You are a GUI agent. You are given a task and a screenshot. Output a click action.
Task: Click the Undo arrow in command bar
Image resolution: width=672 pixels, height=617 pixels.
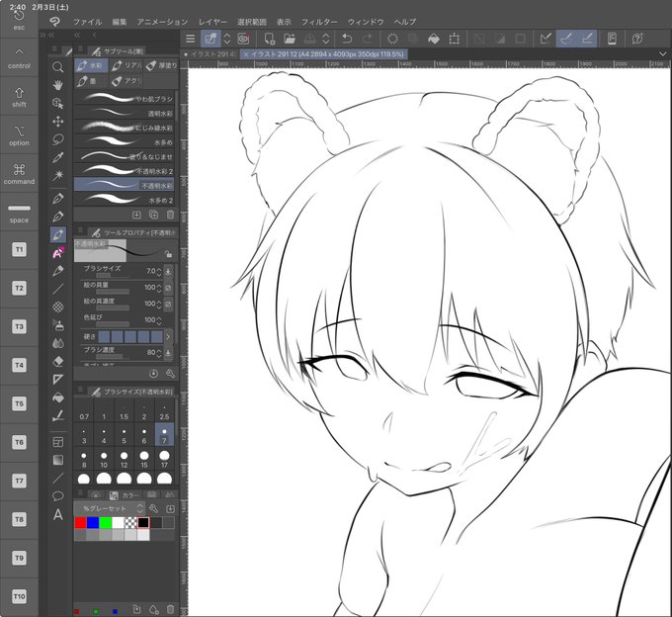(347, 39)
